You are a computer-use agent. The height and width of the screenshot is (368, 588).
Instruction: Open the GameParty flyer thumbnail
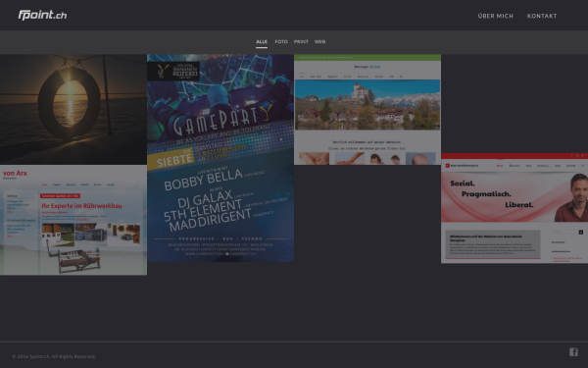pyautogui.click(x=220, y=158)
